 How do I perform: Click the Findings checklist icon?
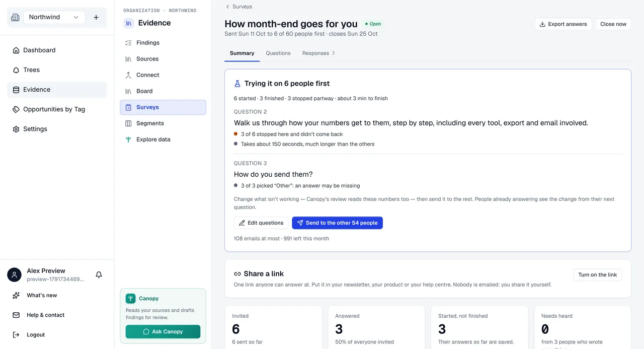point(128,43)
